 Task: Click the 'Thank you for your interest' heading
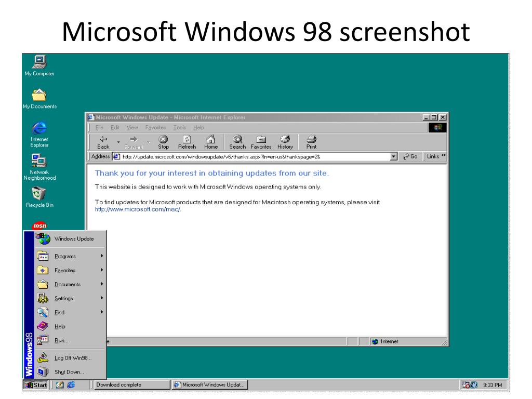[212, 173]
